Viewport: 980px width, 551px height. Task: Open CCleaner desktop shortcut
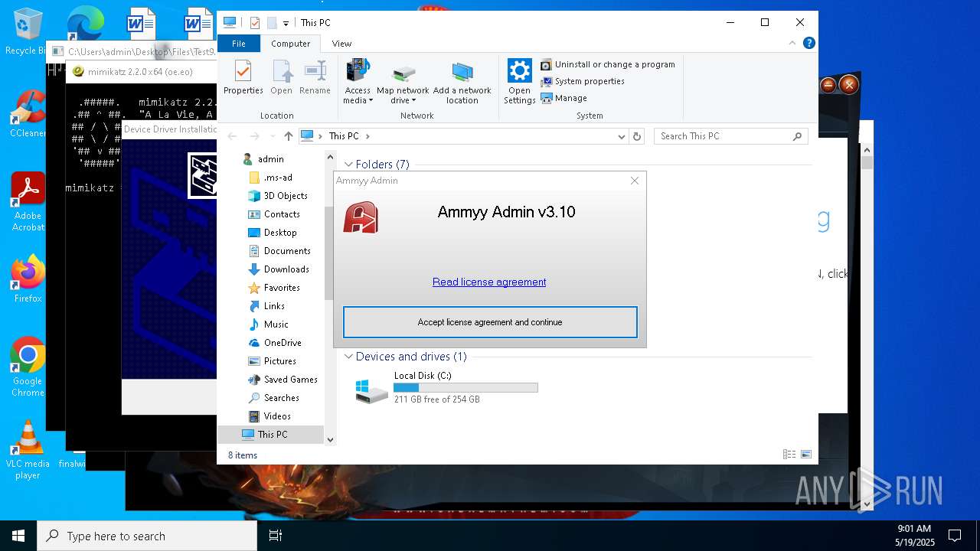(28, 114)
